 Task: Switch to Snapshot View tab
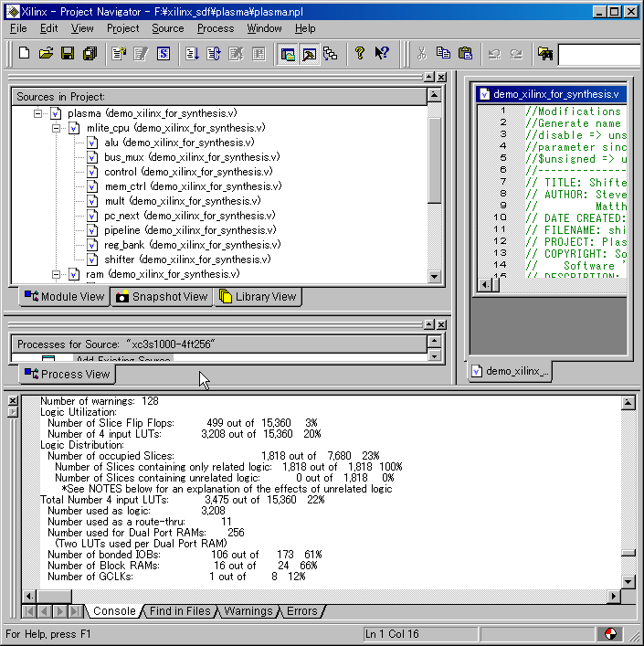click(x=162, y=297)
